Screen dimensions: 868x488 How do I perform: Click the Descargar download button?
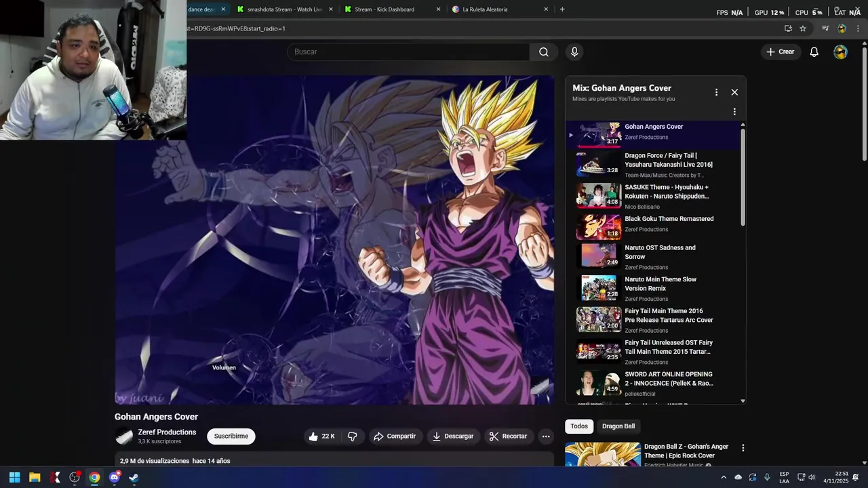click(453, 436)
